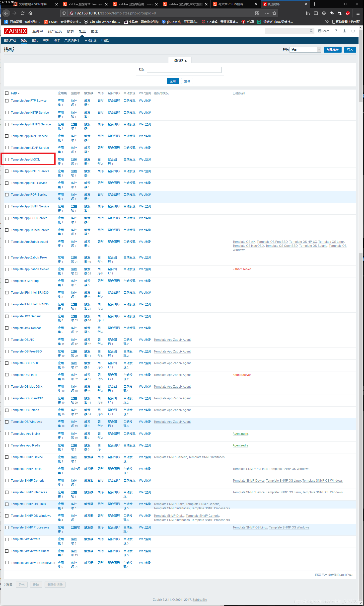Check the Template App FTP Service checkbox
The image size is (364, 606).
7,101
